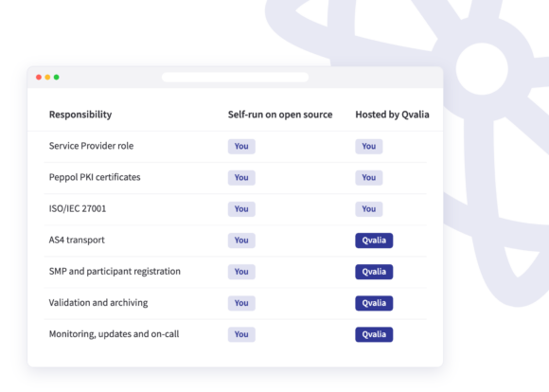
Task: Click the yellow minimize window dot
Action: (x=47, y=77)
